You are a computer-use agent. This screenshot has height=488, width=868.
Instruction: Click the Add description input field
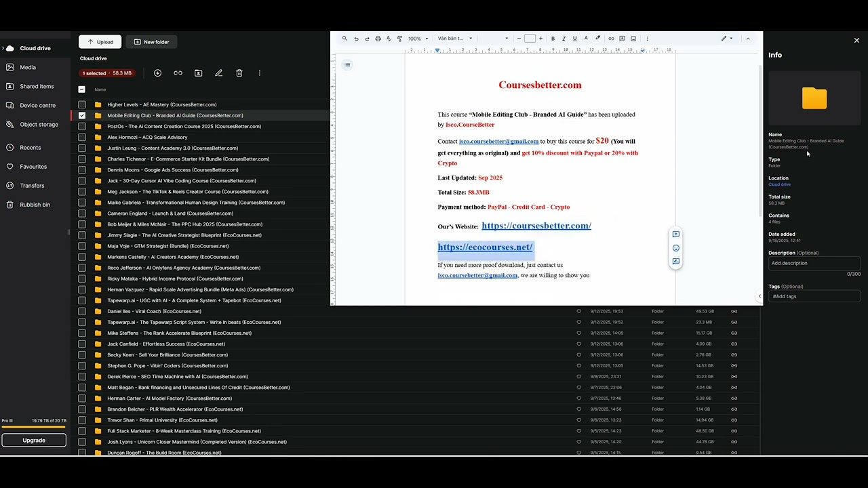814,263
